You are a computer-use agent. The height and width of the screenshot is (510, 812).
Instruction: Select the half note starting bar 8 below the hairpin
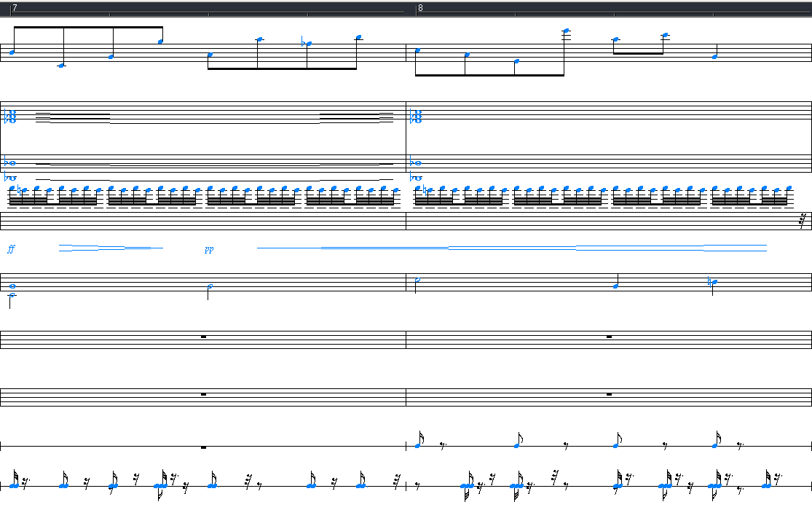coord(417,280)
